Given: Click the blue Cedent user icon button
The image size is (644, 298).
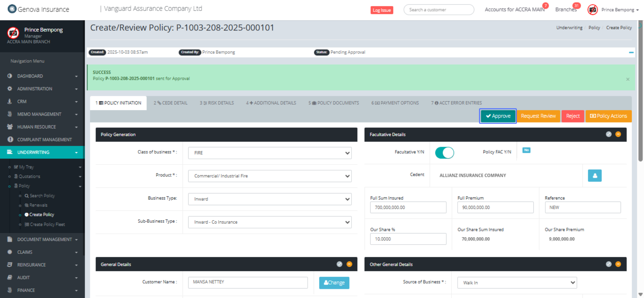Looking at the screenshot, I should click(x=594, y=175).
